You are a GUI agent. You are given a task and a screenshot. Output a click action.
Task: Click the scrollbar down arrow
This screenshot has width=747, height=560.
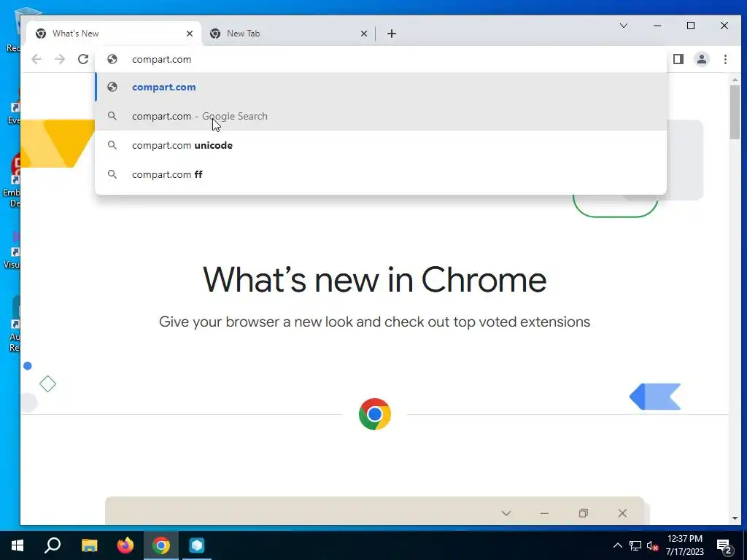(x=735, y=518)
